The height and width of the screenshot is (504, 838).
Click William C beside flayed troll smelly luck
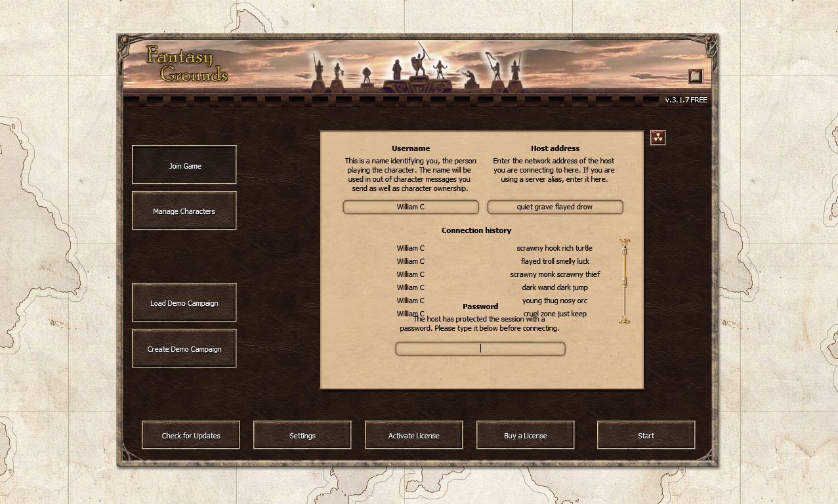click(x=411, y=261)
